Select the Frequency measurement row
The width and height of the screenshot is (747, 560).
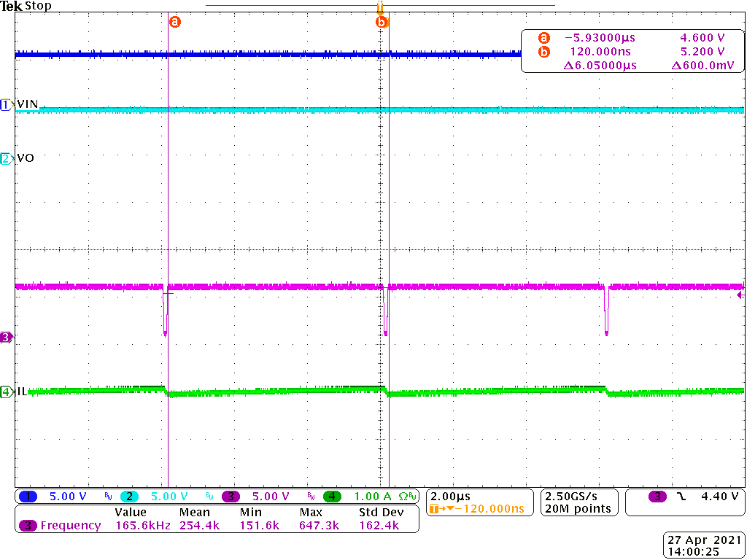coord(69,526)
